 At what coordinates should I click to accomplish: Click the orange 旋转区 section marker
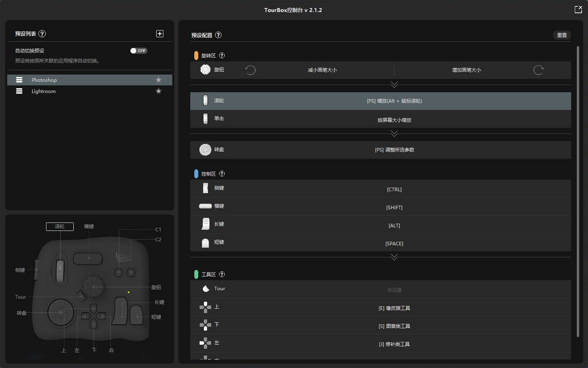196,55
